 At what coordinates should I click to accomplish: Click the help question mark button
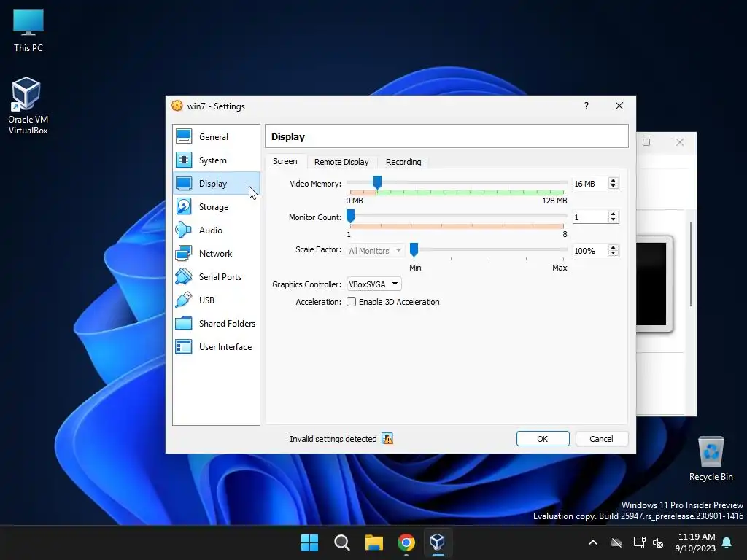pyautogui.click(x=587, y=106)
